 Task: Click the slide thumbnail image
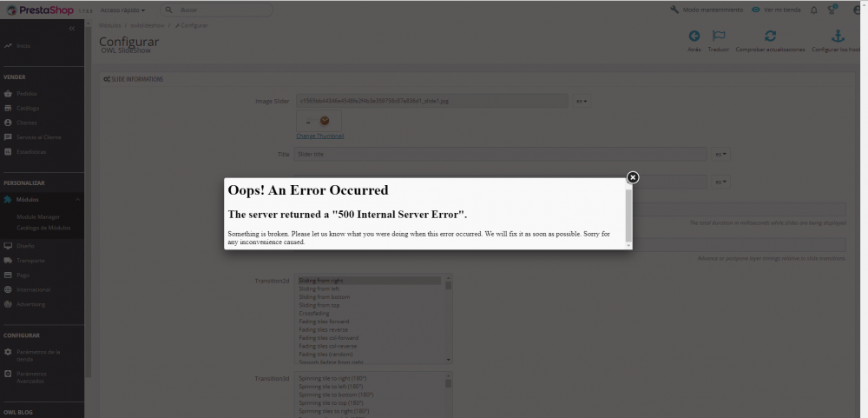point(319,121)
